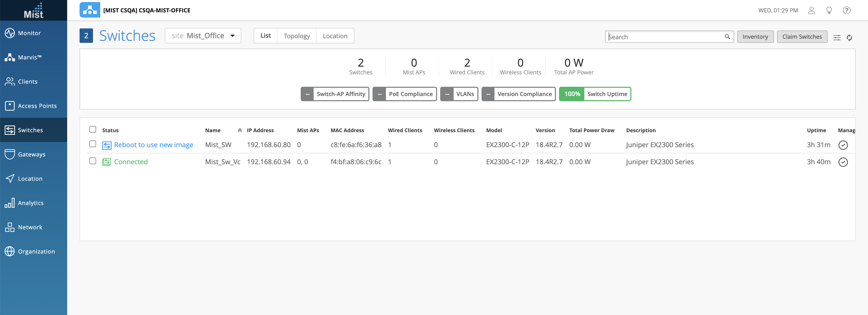Click the refresh icon beside table settings

(x=849, y=37)
